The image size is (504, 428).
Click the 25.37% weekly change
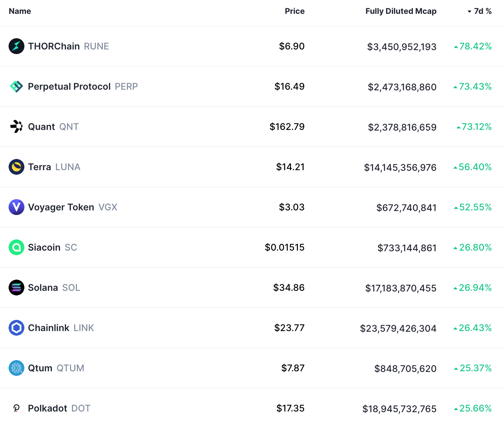coord(473,368)
